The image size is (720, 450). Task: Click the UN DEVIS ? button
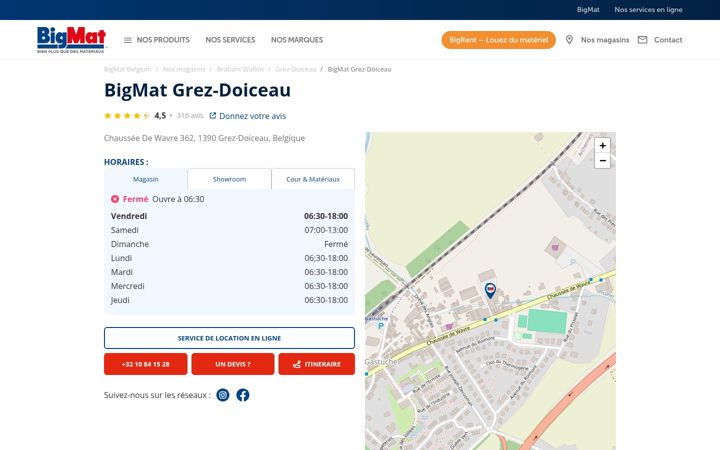pos(233,364)
